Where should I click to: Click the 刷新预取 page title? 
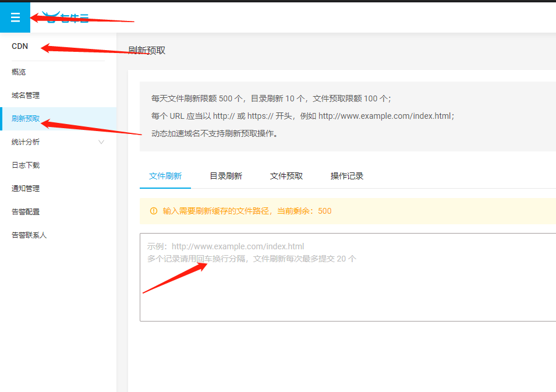(x=147, y=50)
